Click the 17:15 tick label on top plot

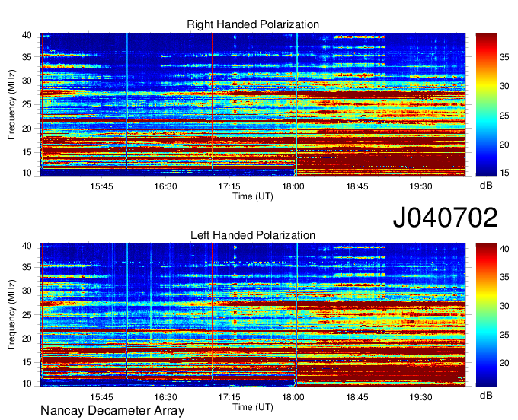[x=229, y=186]
